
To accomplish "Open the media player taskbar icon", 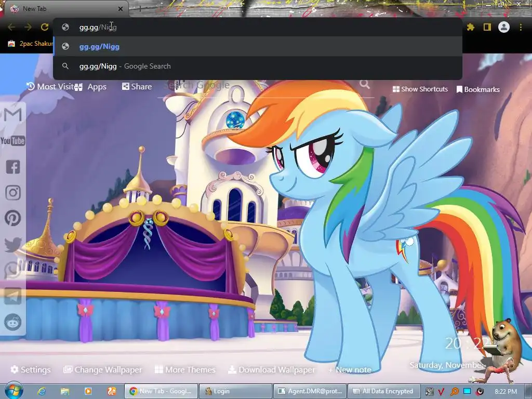I will [x=88, y=391].
